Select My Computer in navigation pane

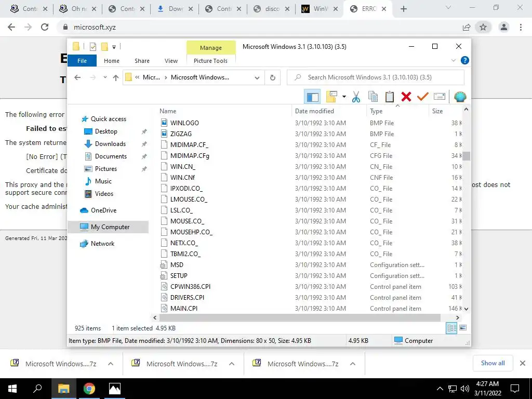click(x=108, y=227)
